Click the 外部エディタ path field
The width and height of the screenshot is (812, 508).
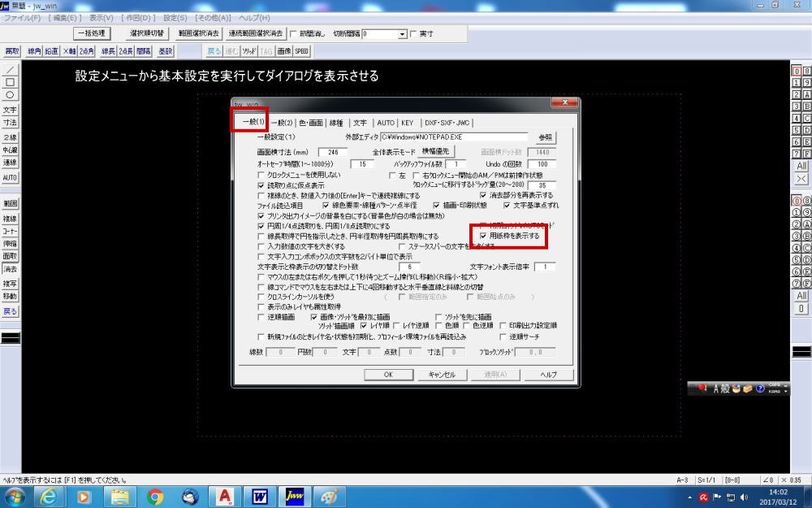click(454, 137)
